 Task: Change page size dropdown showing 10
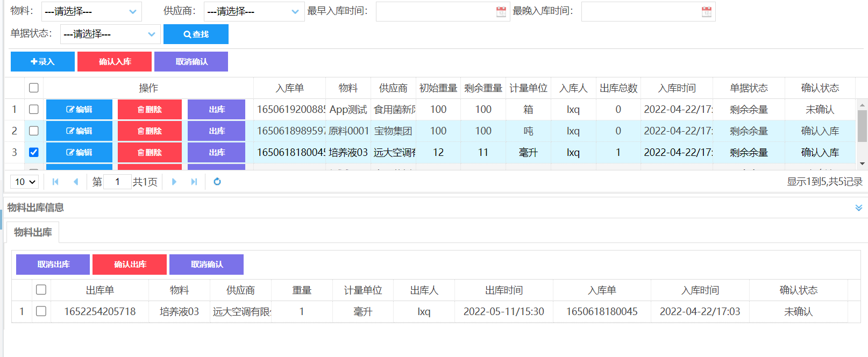(25, 182)
